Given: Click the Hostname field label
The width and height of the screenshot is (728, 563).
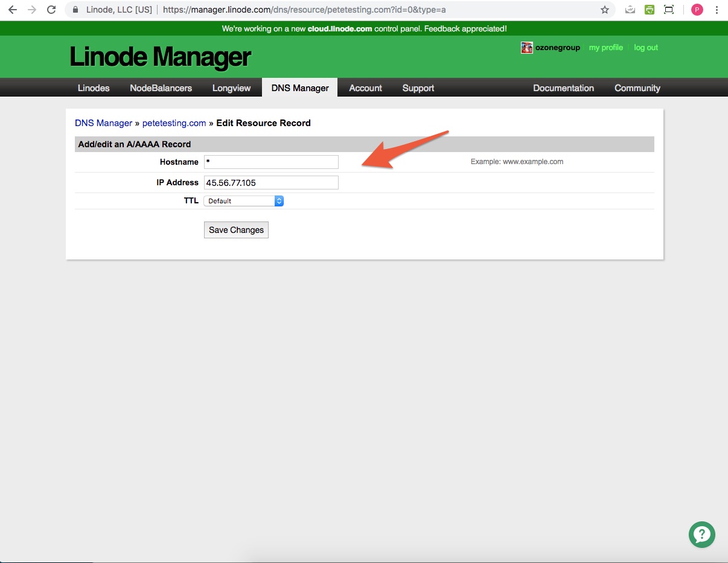Looking at the screenshot, I should coord(179,162).
